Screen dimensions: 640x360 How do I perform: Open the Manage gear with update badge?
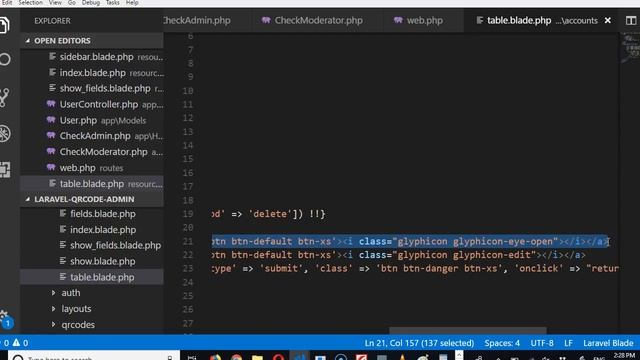click(x=5, y=319)
